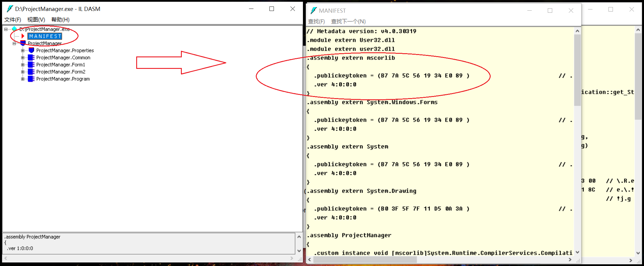Click the ProjectManager namespace shield icon
This screenshot has width=644, height=266.
(x=23, y=43)
